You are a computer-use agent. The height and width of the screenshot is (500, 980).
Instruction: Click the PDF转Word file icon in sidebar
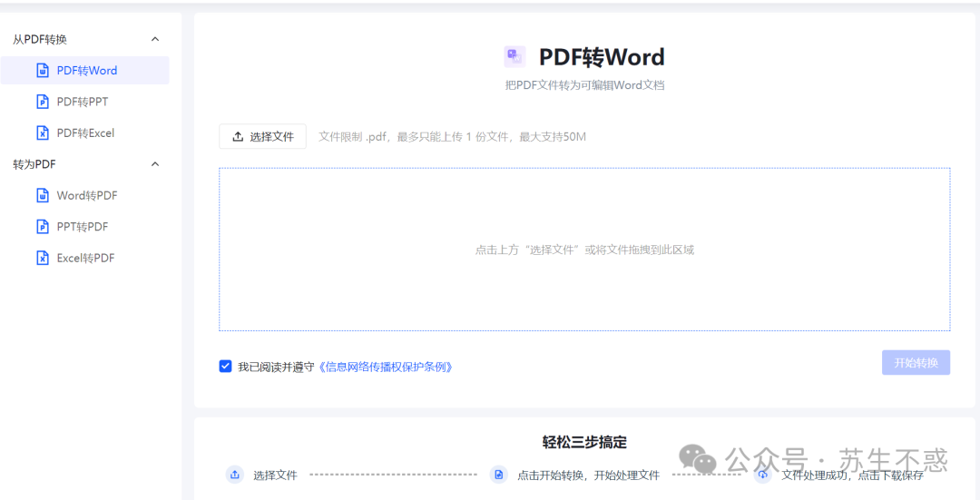pyautogui.click(x=43, y=71)
